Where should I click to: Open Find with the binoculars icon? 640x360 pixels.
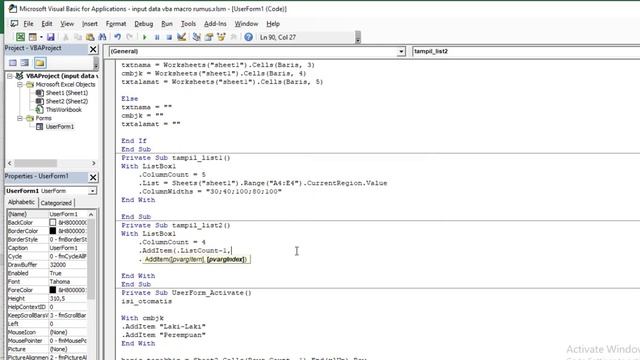pos(102,37)
